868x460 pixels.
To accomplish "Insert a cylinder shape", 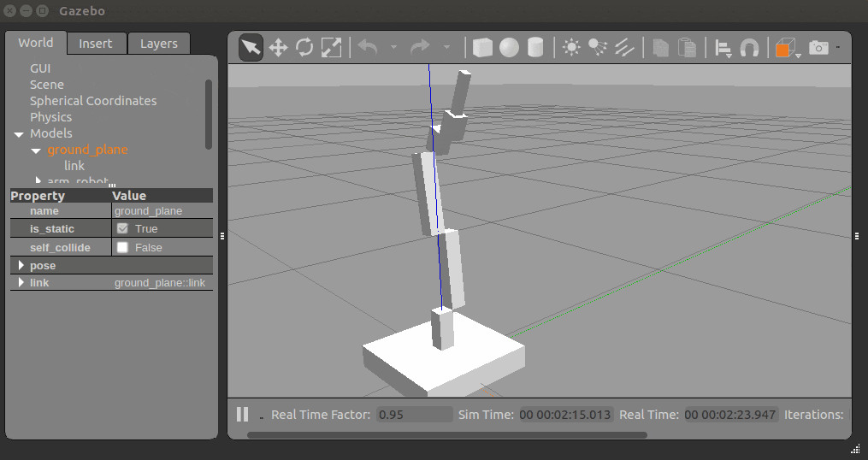I will (535, 48).
